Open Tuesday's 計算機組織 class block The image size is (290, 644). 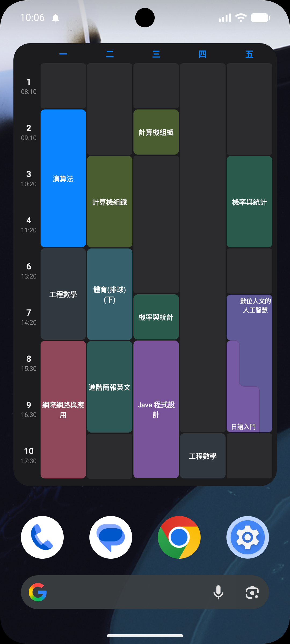pos(110,202)
